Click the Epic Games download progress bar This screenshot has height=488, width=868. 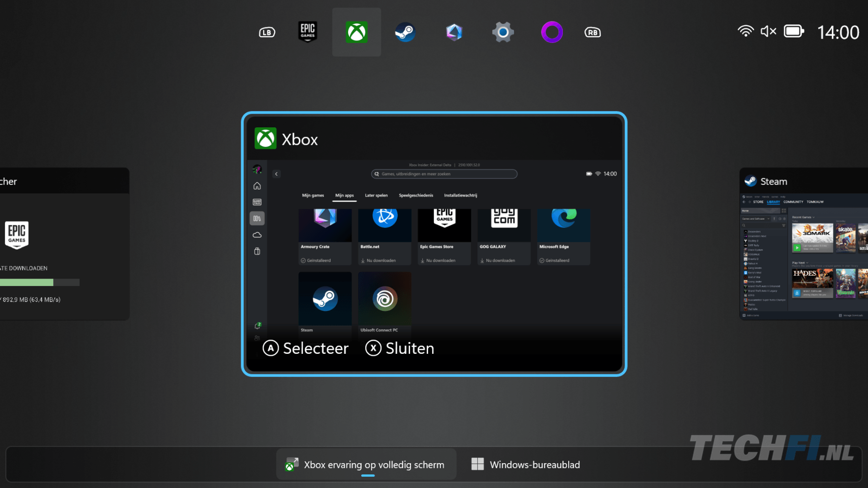(39, 283)
